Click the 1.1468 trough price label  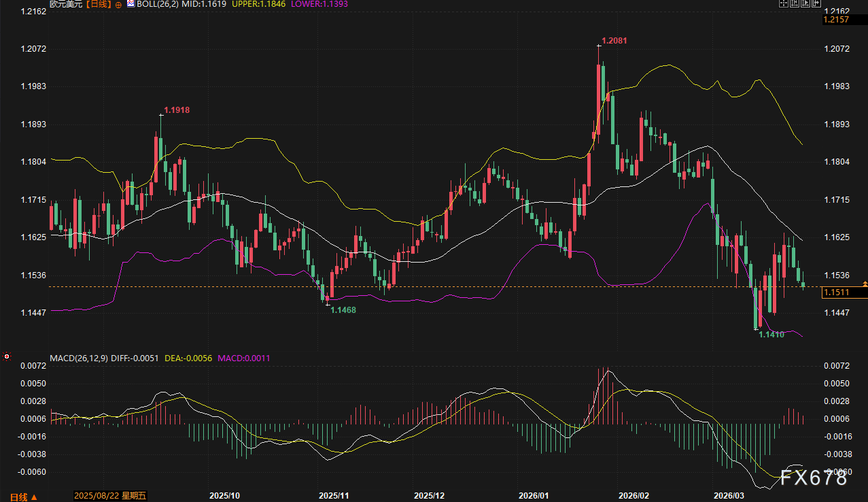point(343,309)
